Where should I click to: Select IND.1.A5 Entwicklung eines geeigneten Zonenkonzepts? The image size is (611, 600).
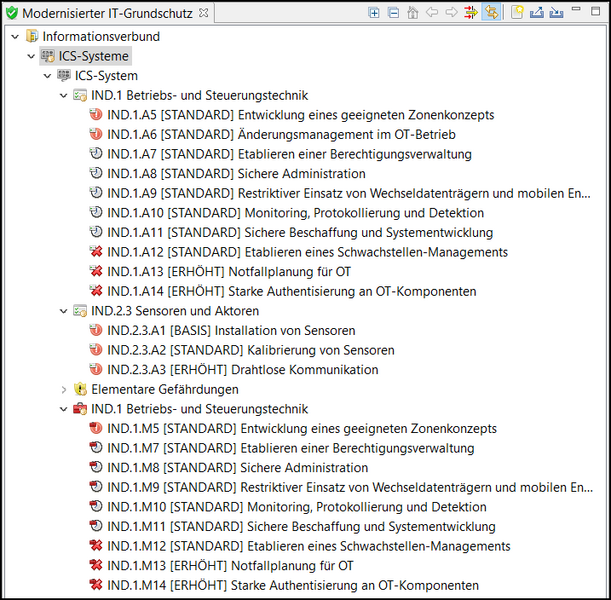pos(301,115)
